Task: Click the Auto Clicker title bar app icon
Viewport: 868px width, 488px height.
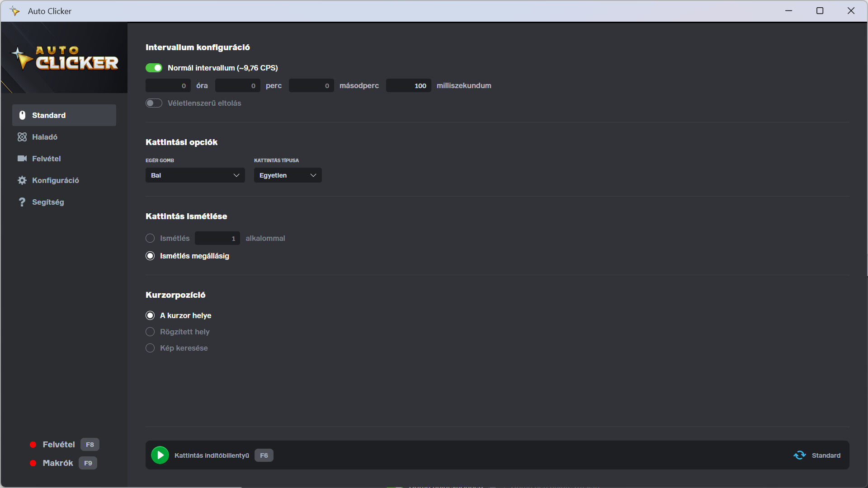Action: pos(15,11)
